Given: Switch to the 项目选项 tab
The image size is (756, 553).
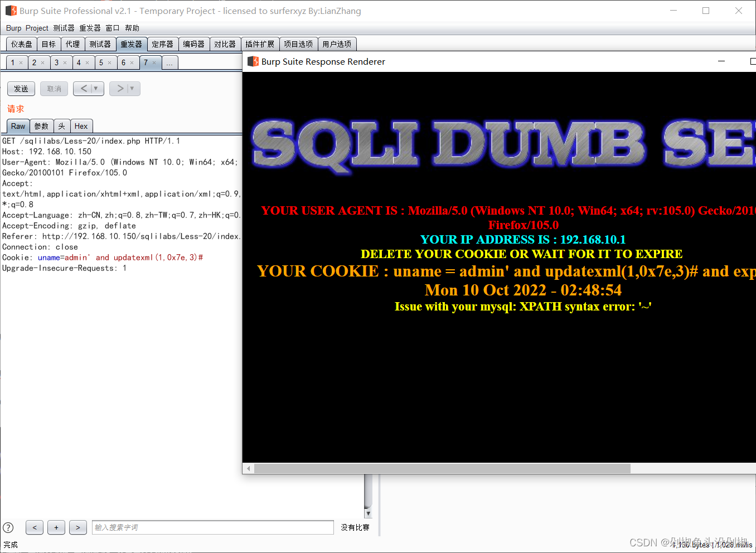Looking at the screenshot, I should click(298, 44).
